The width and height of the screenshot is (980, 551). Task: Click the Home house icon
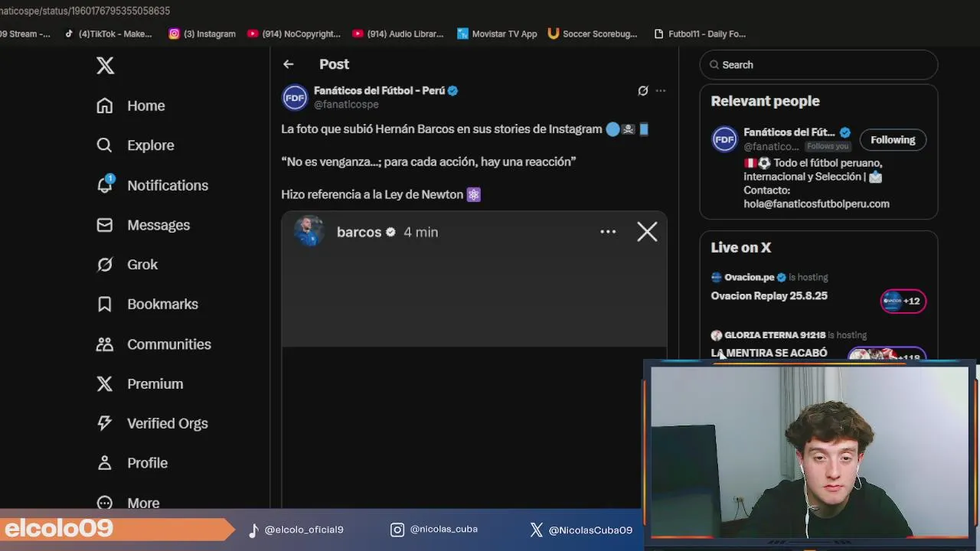pyautogui.click(x=105, y=106)
